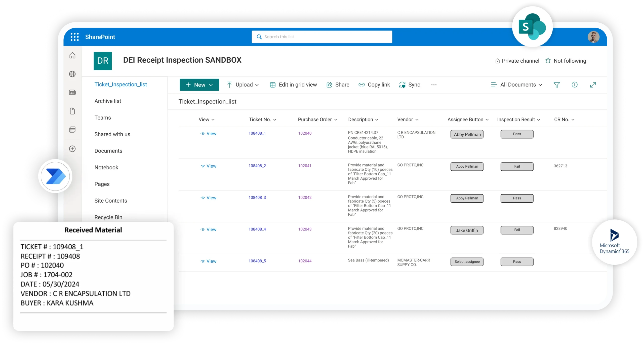Click the Select assignee button
Viewport: 644px width, 344px height.
[x=467, y=262]
